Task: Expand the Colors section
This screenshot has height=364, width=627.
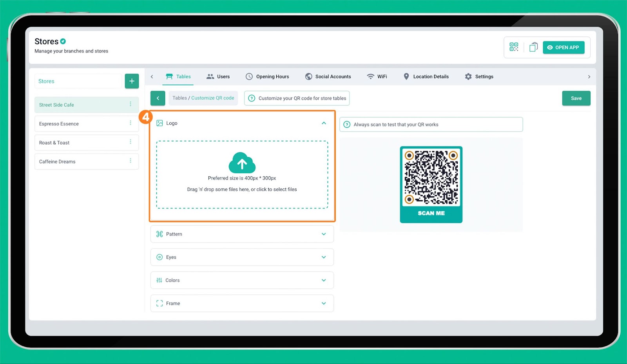Action: [x=242, y=280]
